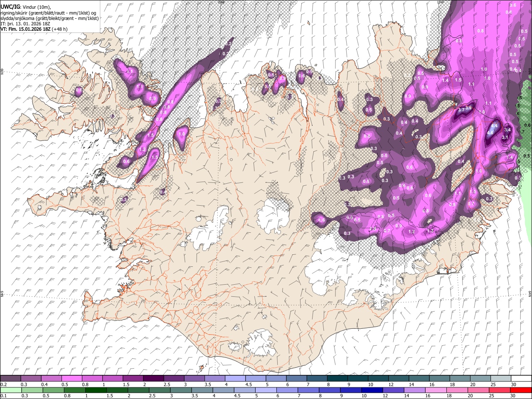The height and width of the screenshot is (399, 532).
Task: Click upper scale dark teal swatch between 8 and 9
Action: tap(337, 379)
